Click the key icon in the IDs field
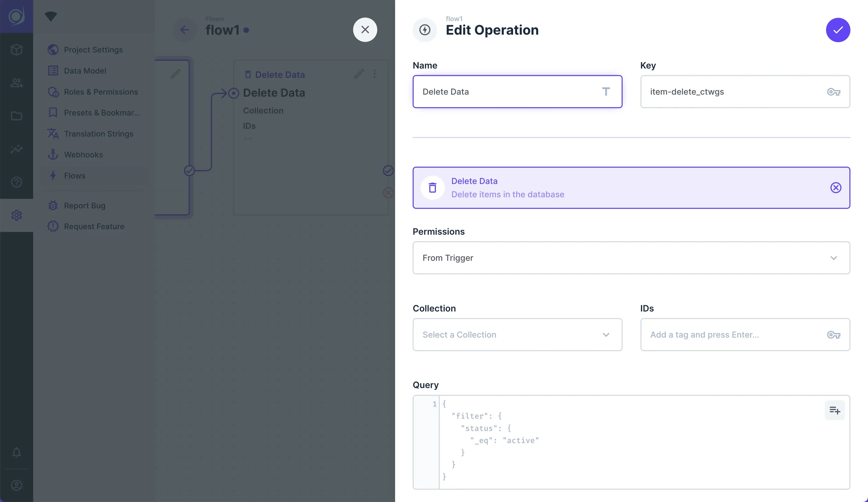 [x=834, y=335]
